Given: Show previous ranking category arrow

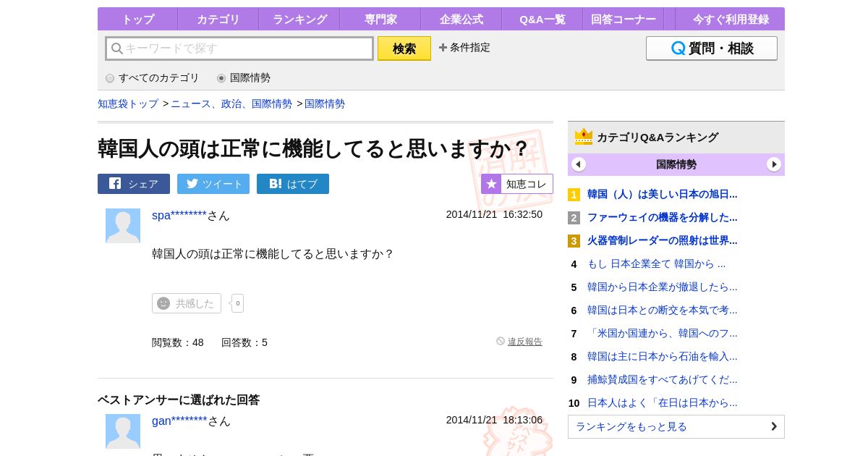Looking at the screenshot, I should [x=579, y=164].
